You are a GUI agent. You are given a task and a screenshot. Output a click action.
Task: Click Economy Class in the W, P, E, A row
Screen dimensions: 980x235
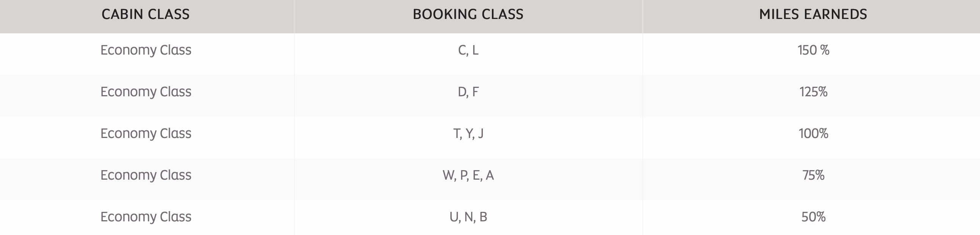[x=146, y=175]
